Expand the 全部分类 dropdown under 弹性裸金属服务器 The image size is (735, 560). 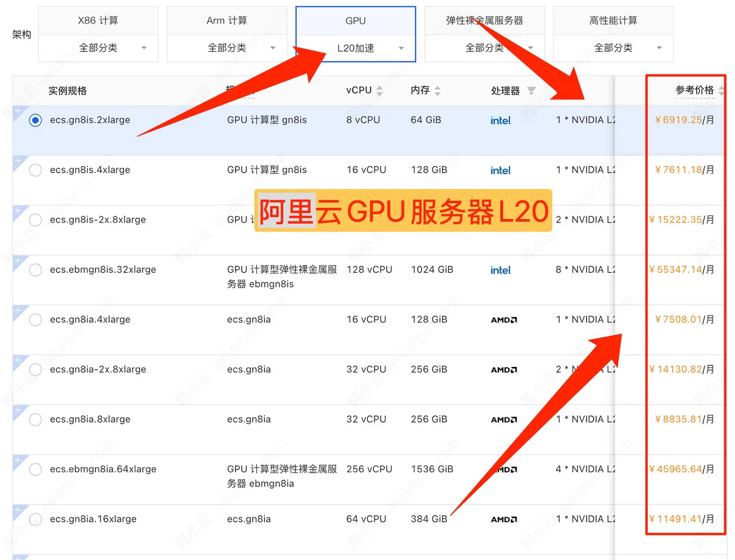tap(485, 48)
